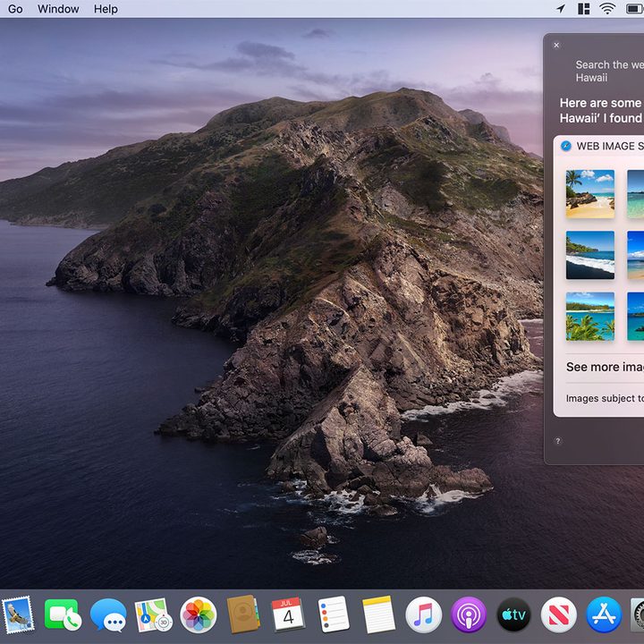Open the App Store from the Dock
The image size is (644, 644).
point(604,614)
